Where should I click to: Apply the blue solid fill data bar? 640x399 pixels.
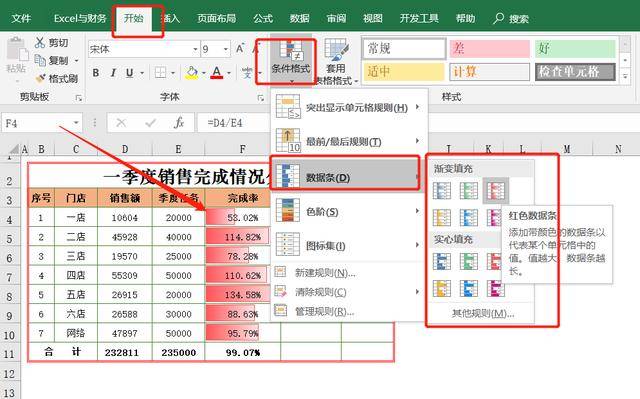click(x=442, y=262)
